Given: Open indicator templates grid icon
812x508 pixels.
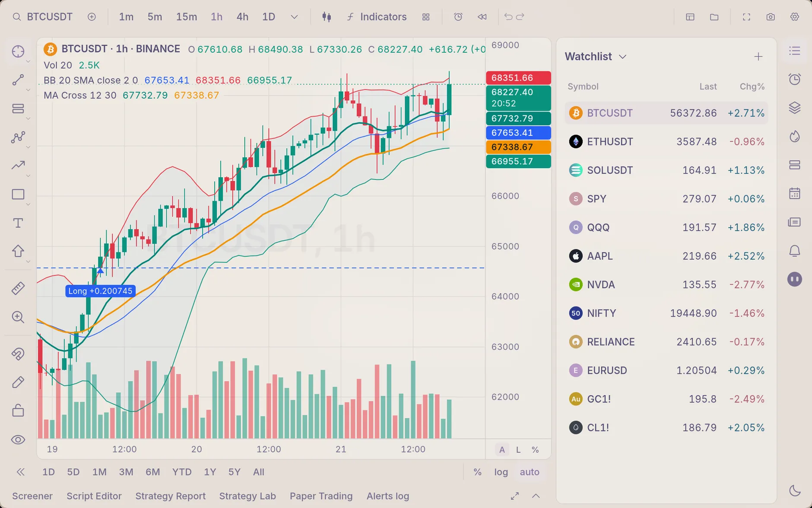Looking at the screenshot, I should [426, 17].
